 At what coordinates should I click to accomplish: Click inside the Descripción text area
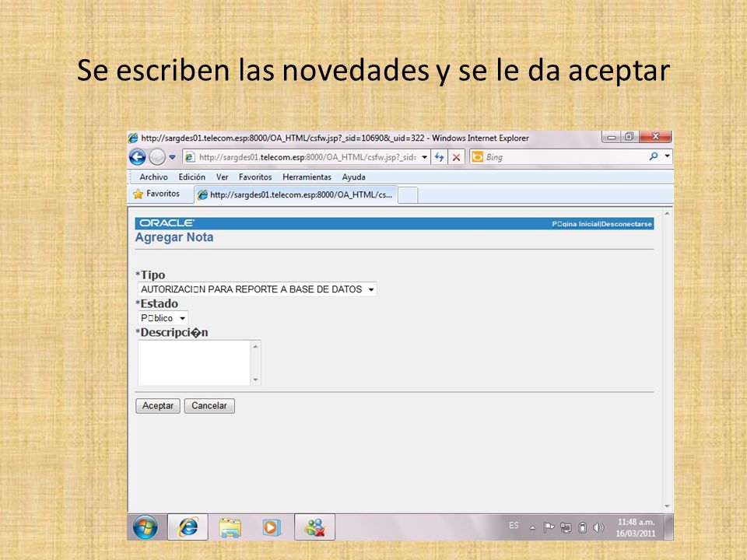coord(194,363)
